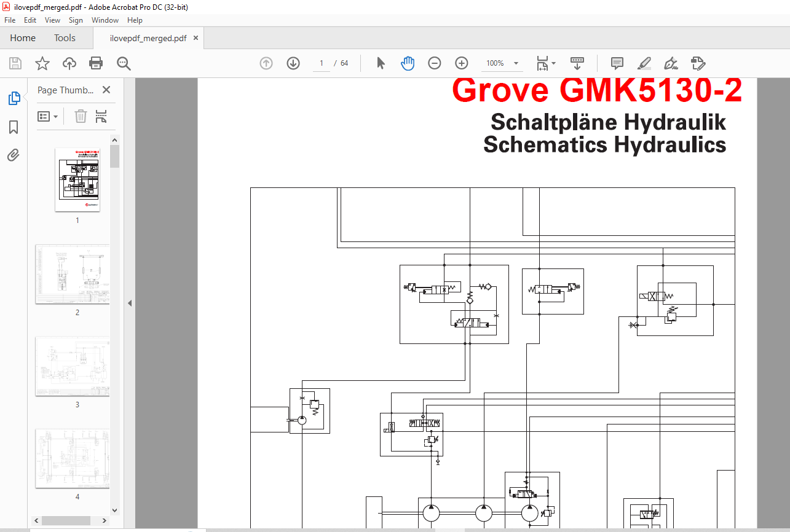Open the Attachments paperclip panel
The width and height of the screenshot is (790, 532).
click(14, 155)
